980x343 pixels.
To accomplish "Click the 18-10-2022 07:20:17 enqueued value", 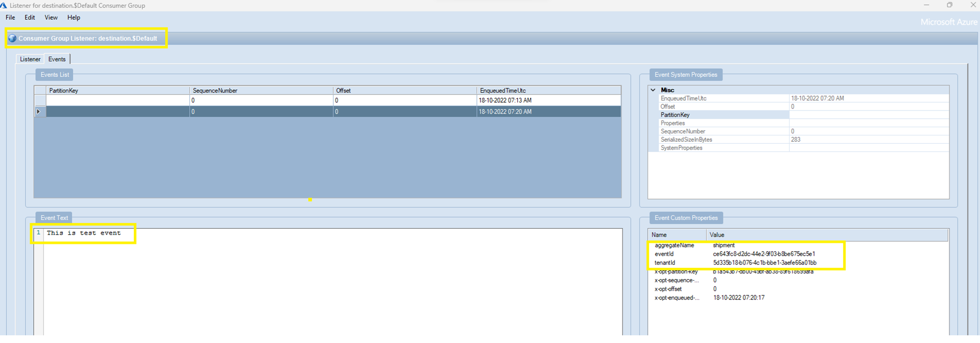I will point(739,298).
